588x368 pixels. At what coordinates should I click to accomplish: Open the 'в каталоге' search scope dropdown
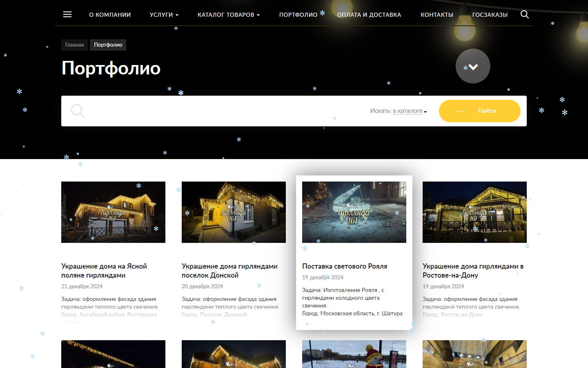pos(409,111)
